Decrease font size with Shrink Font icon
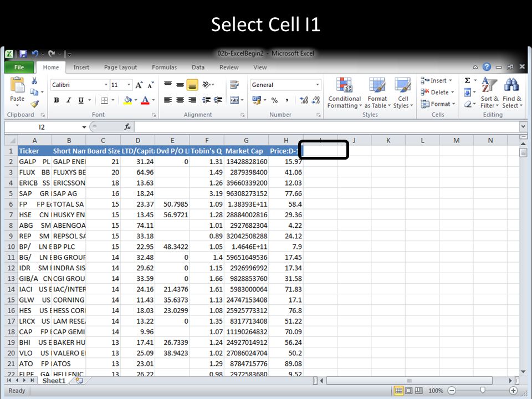This screenshot has width=532, height=399. point(151,85)
